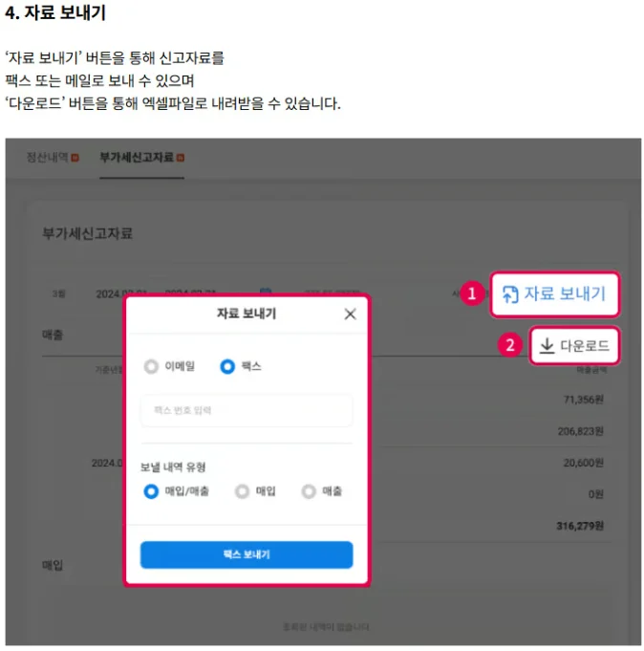This screenshot has width=644, height=651.
Task: Open the calendar icon beside the date range
Action: pos(266,293)
